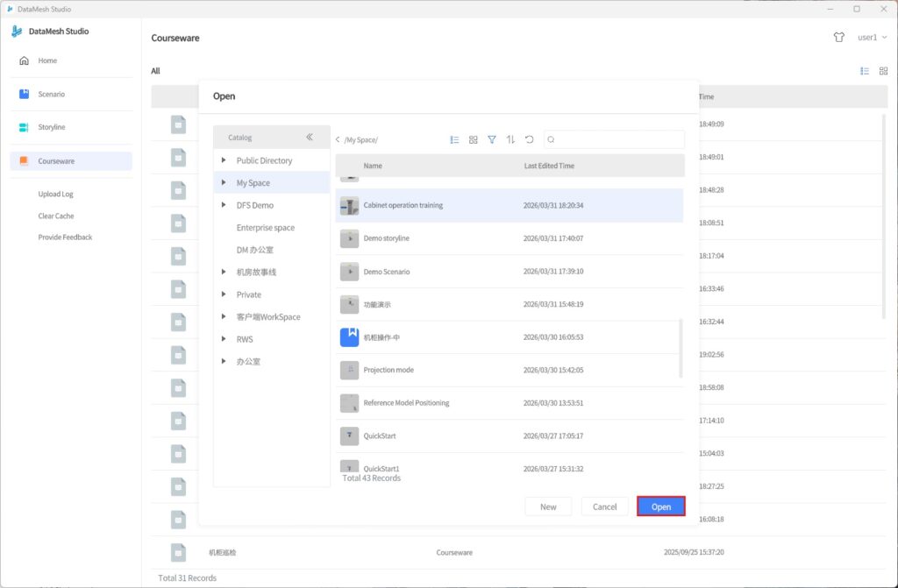Open the Scenario sidebar item

(x=51, y=94)
